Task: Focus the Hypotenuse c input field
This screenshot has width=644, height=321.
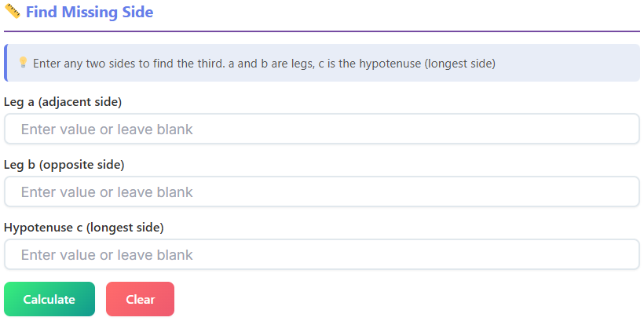Action: click(x=322, y=255)
